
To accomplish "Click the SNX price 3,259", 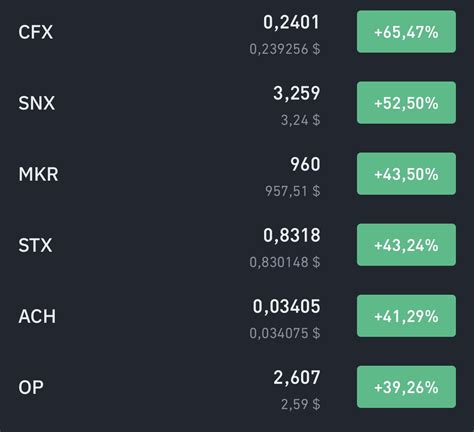I will coord(297,93).
